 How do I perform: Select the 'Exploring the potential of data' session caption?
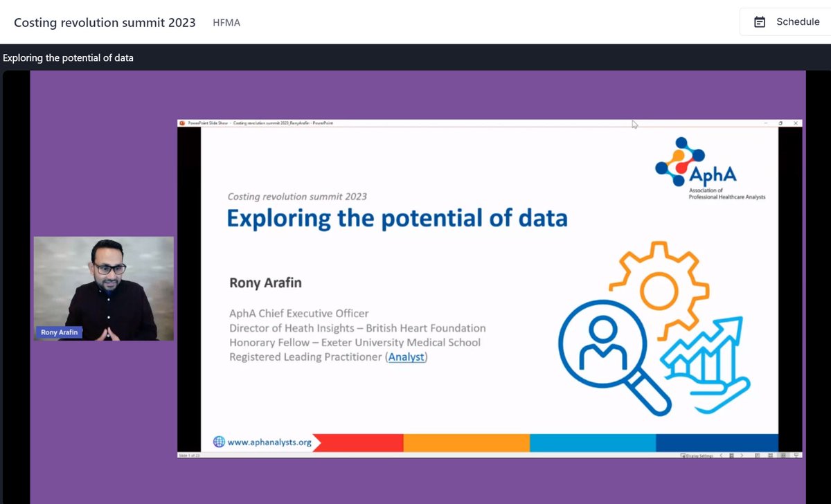(x=68, y=58)
